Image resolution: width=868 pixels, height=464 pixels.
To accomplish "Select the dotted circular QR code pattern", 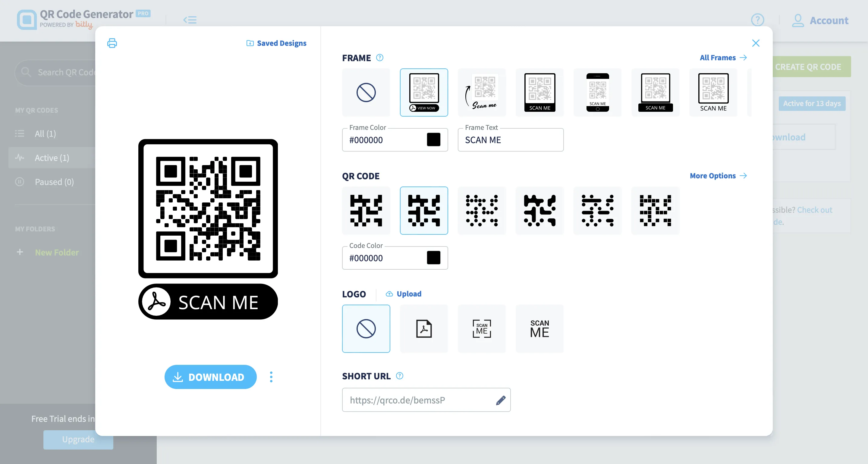I will tap(482, 210).
